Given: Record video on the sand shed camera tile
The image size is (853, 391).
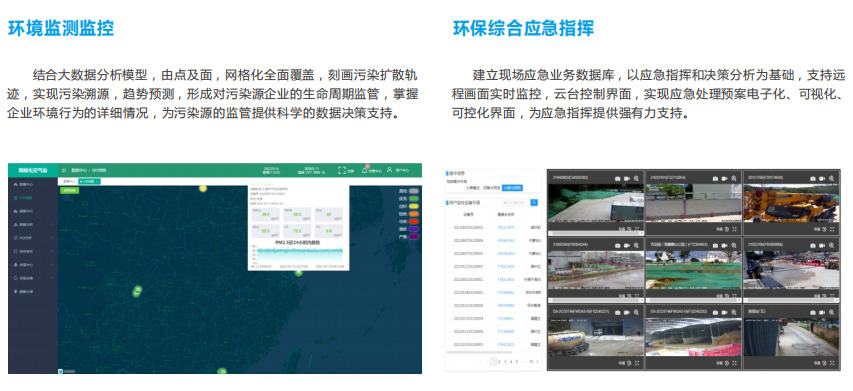Looking at the screenshot, I should pyautogui.click(x=725, y=312).
